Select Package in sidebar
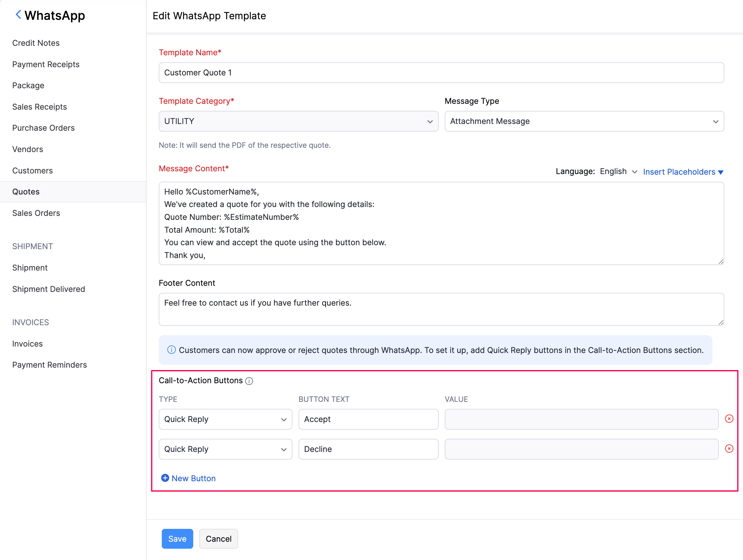 tap(28, 85)
